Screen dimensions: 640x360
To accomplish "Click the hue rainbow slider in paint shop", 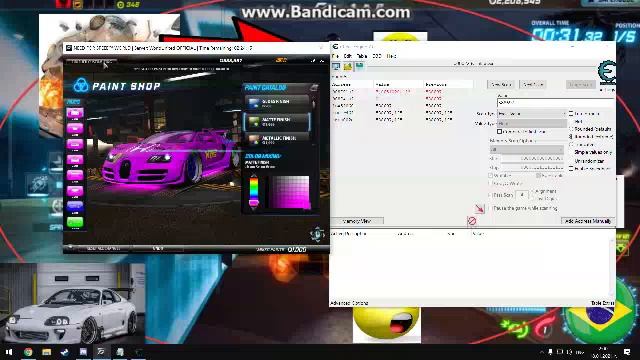I will click(x=254, y=192).
